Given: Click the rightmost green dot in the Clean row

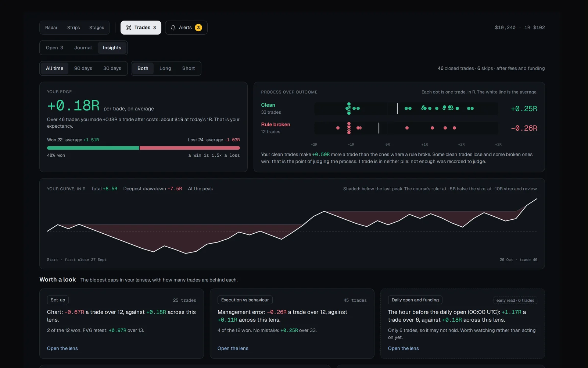Looking at the screenshot, I should click(472, 109).
